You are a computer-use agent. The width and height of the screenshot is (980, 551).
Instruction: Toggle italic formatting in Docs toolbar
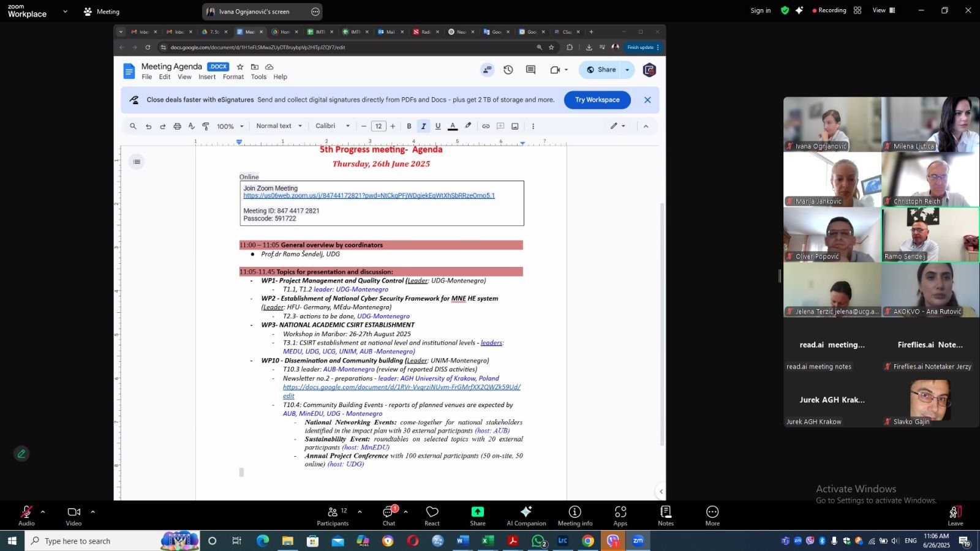(x=423, y=126)
